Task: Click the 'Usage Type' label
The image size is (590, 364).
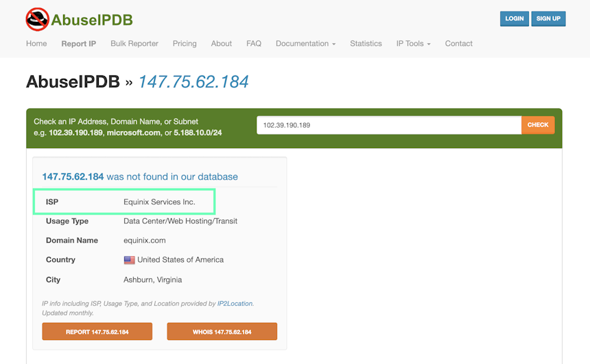Action: tap(67, 221)
